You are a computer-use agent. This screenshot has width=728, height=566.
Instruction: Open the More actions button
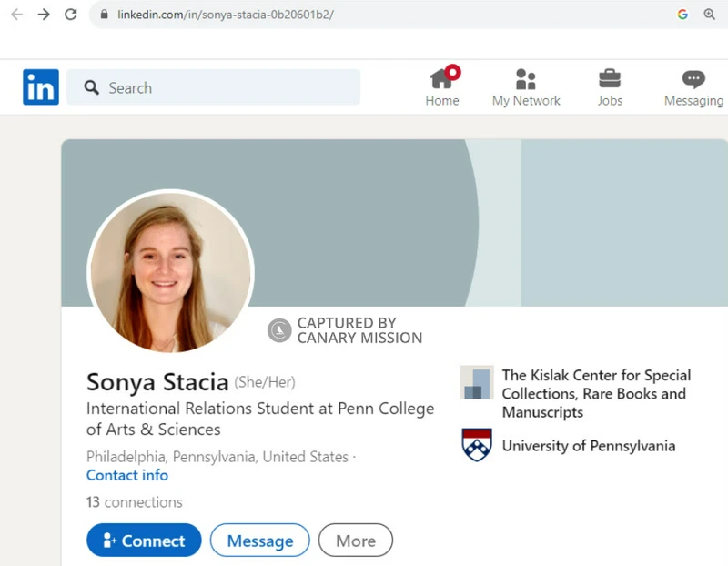[356, 540]
